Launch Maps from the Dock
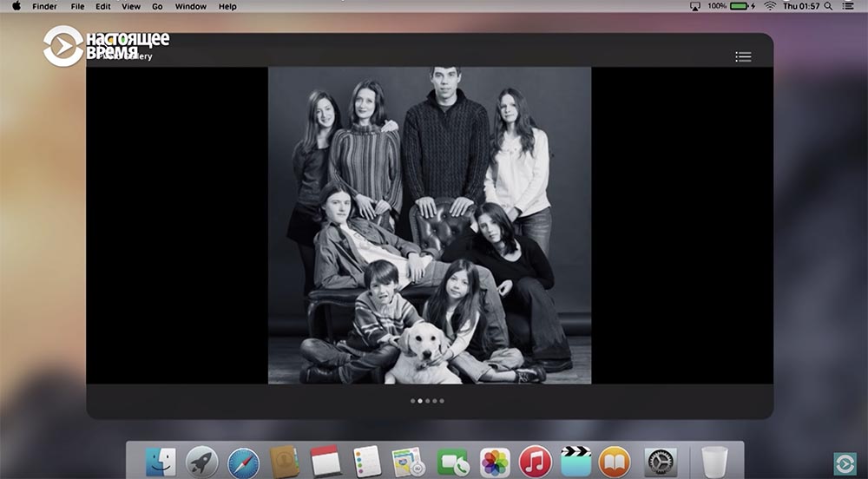The height and width of the screenshot is (479, 868). tap(409, 462)
